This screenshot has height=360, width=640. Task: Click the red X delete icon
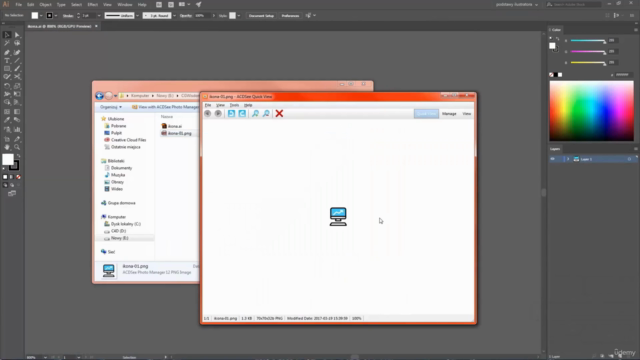[x=279, y=113]
